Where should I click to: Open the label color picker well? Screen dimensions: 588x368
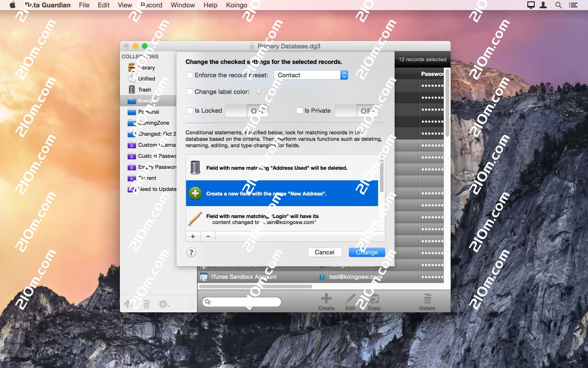(x=259, y=92)
